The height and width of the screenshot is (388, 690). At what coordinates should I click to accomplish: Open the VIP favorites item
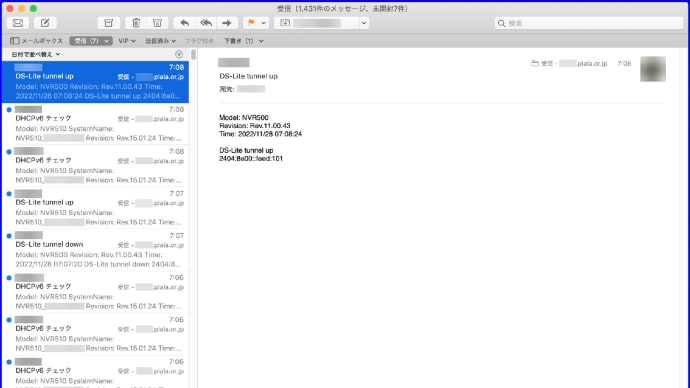point(127,41)
